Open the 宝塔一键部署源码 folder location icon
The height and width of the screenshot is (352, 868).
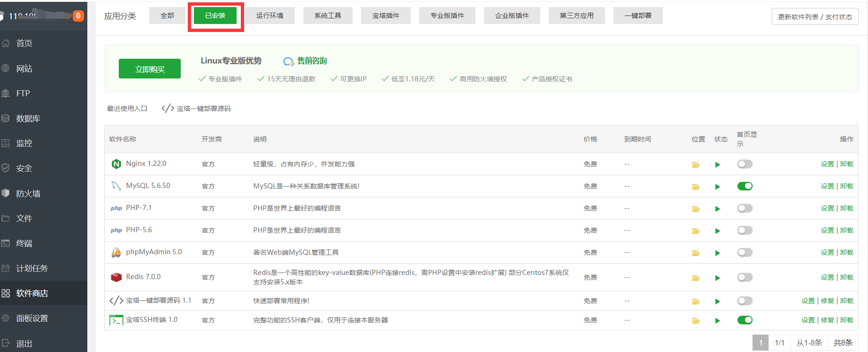tap(695, 301)
